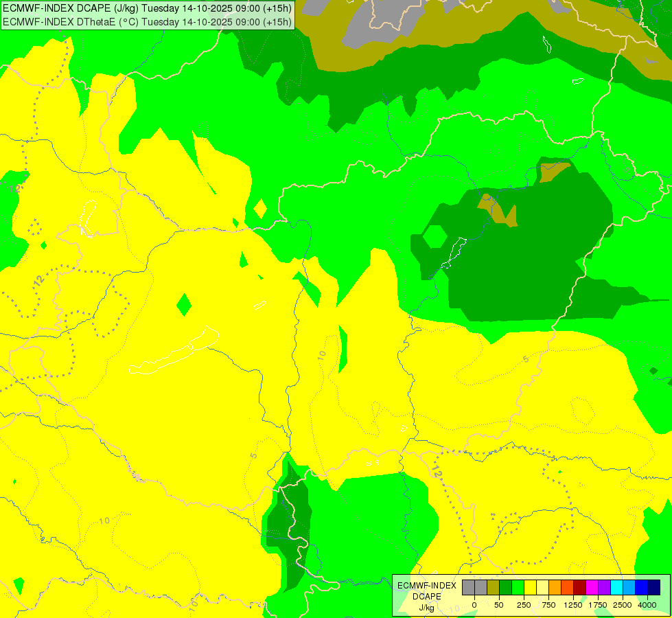Select the dark green legend swatch after 50

(505, 587)
